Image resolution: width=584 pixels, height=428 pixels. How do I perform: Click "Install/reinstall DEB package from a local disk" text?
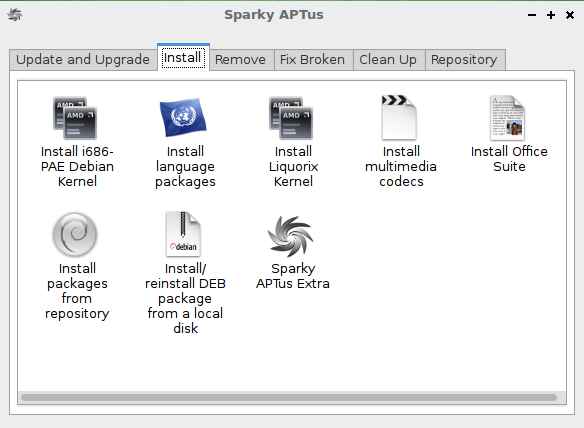[x=185, y=298]
